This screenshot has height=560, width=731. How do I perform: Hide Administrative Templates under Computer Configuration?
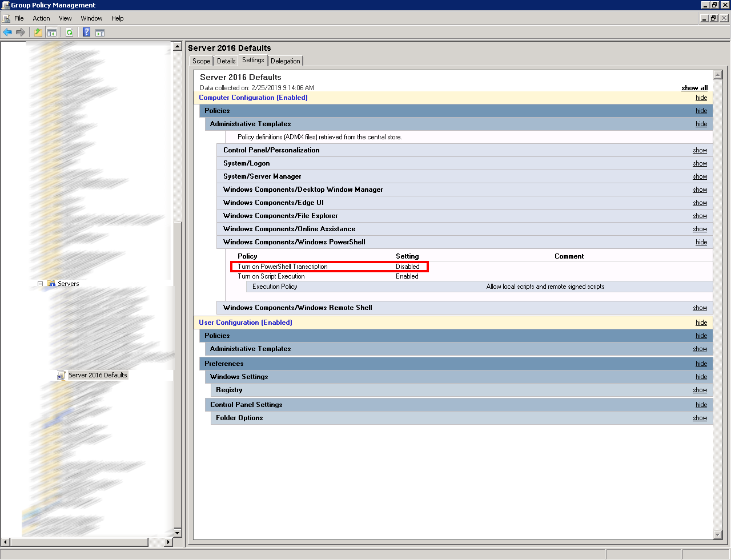pyautogui.click(x=701, y=124)
